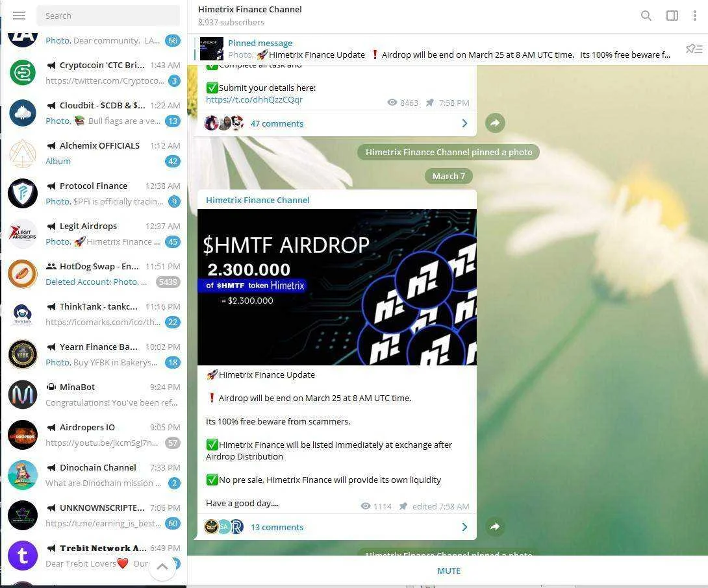Click the UNKNOWNSCRIPTE avatar

tap(23, 515)
